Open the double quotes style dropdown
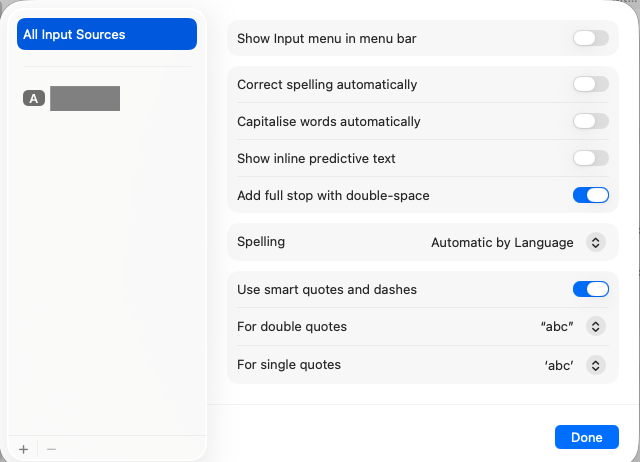The image size is (640, 462). 571,327
